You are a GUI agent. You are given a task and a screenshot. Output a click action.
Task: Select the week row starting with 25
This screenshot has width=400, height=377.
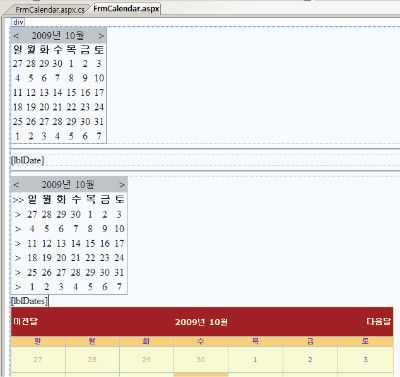(18, 273)
